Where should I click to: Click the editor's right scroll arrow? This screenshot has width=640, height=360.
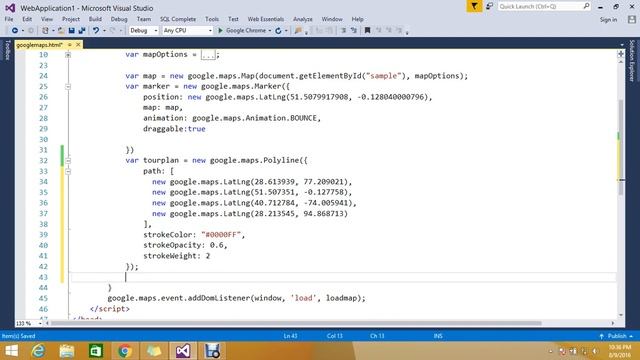pyautogui.click(x=613, y=323)
